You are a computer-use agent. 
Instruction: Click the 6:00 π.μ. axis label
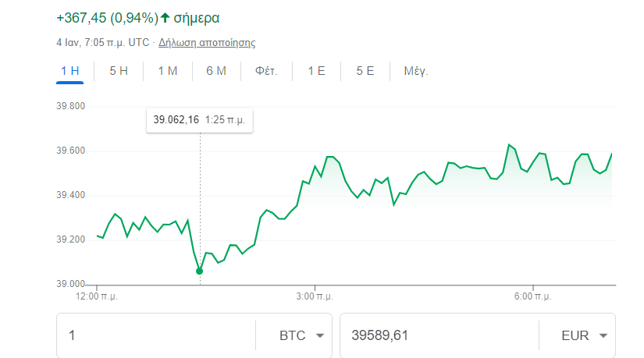534,296
